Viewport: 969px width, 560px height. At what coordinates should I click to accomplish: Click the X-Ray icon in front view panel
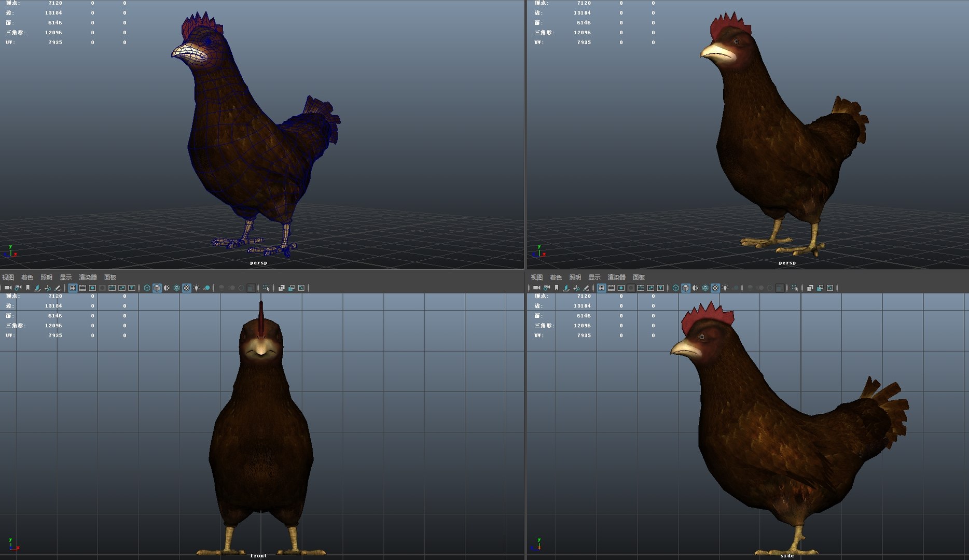pos(282,288)
